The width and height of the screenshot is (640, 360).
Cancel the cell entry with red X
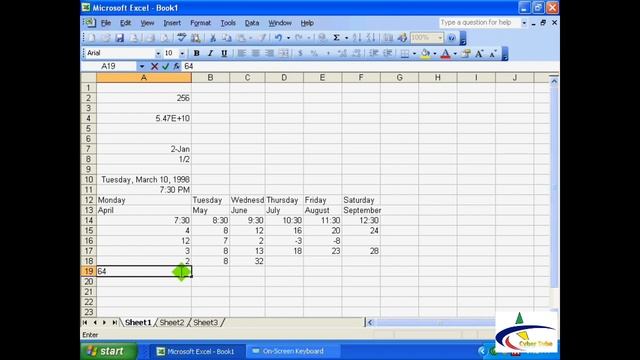(x=154, y=66)
